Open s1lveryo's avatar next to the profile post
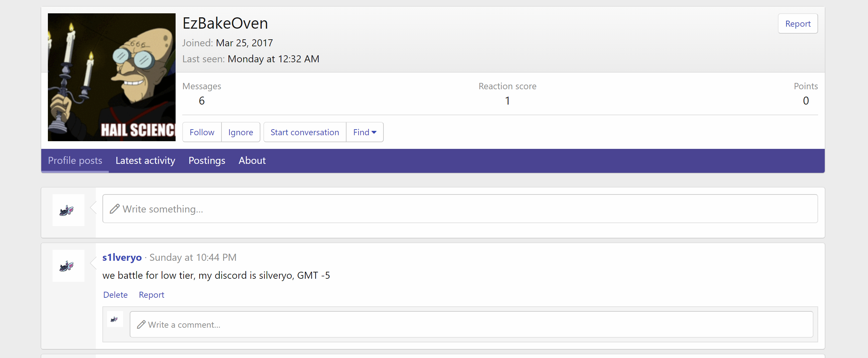868x358 pixels. click(x=69, y=265)
